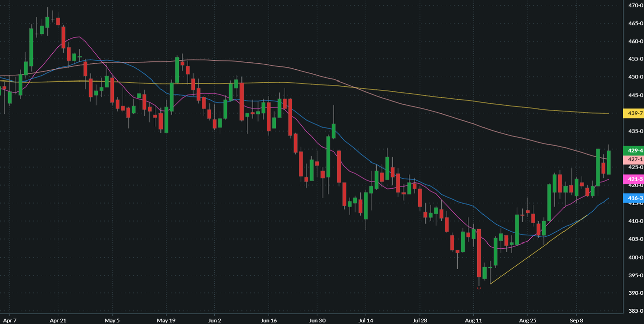The height and width of the screenshot is (324, 644).
Task: Select the Apr 21 date label
Action: [x=58, y=320]
